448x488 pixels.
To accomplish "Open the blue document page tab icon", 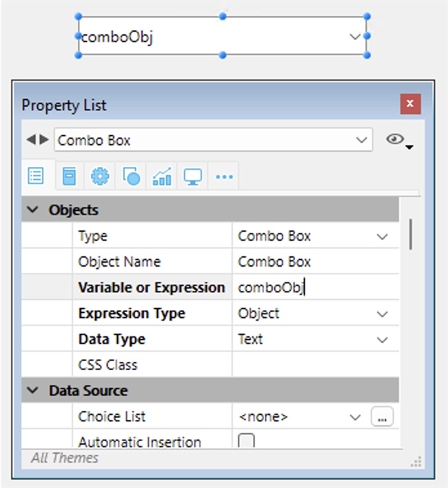I will point(68,176).
